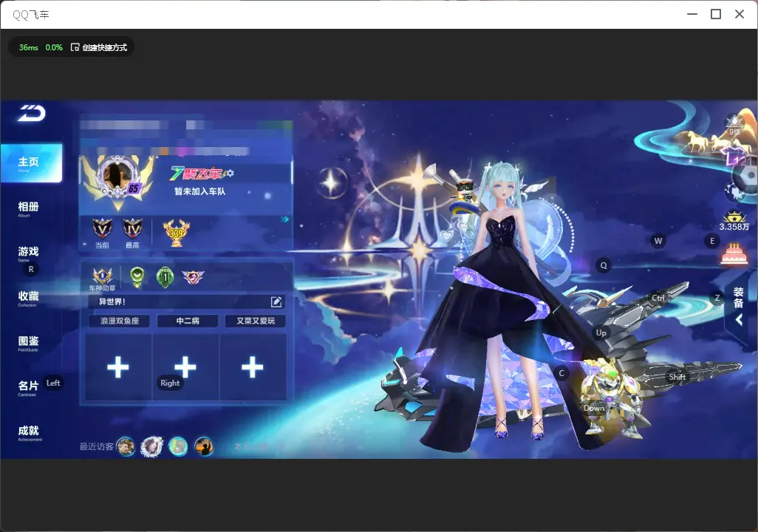This screenshot has width=758, height=532.
Task: Click the gold and white robot pet
Action: click(x=610, y=398)
